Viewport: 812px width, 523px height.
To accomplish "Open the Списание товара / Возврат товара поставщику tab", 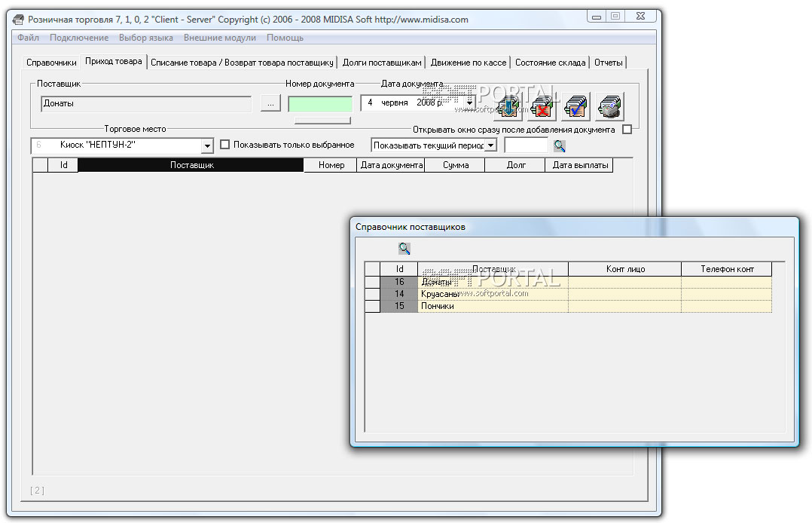I will tap(242, 63).
